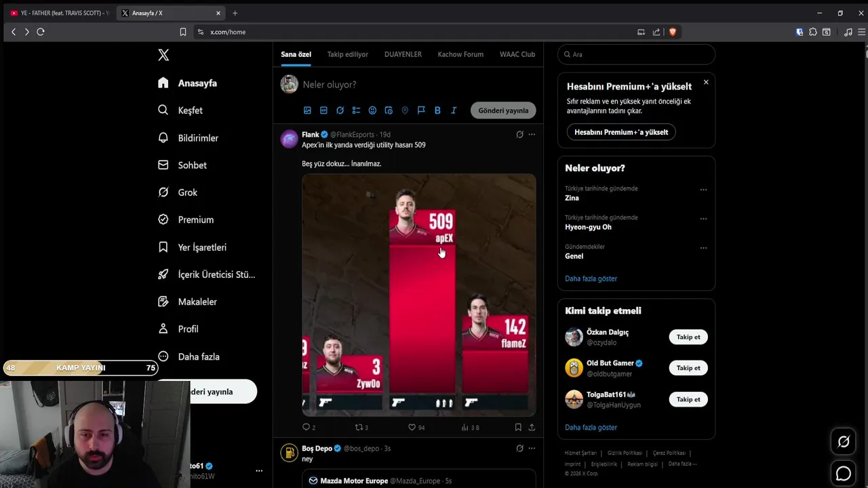Viewport: 868px width, 488px height.
Task: Open Bildirimler notifications
Action: 188,138
